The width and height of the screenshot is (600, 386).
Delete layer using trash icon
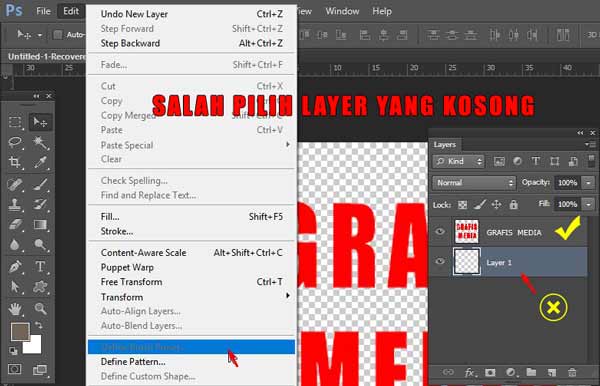tap(572, 372)
